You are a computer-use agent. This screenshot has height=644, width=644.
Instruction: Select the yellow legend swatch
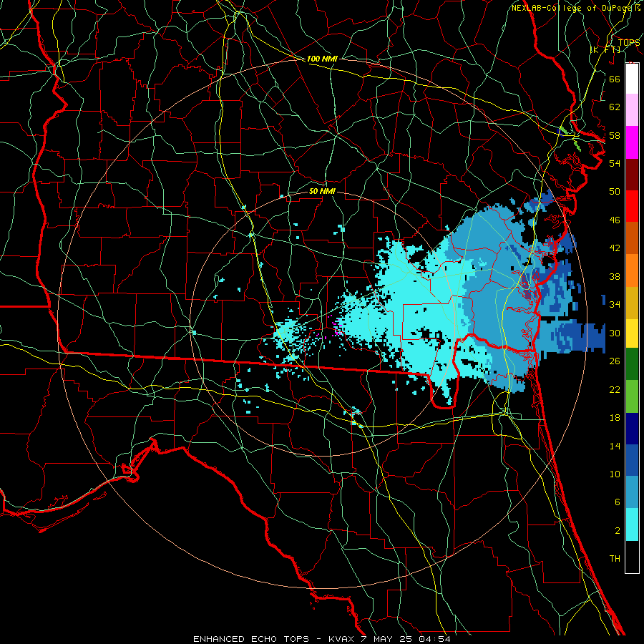(632, 333)
